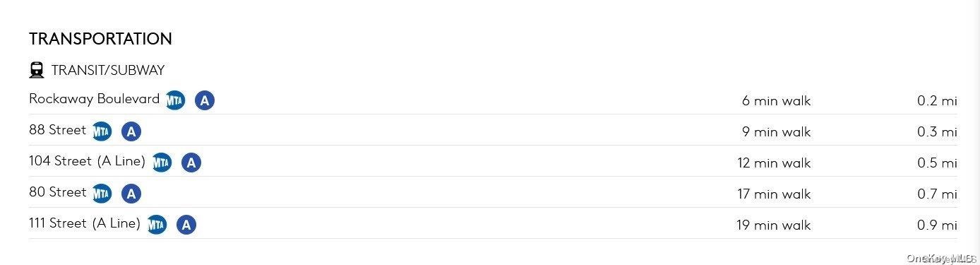Click the OneKey MLS watermark
The height and width of the screenshot is (265, 980).
(x=941, y=258)
